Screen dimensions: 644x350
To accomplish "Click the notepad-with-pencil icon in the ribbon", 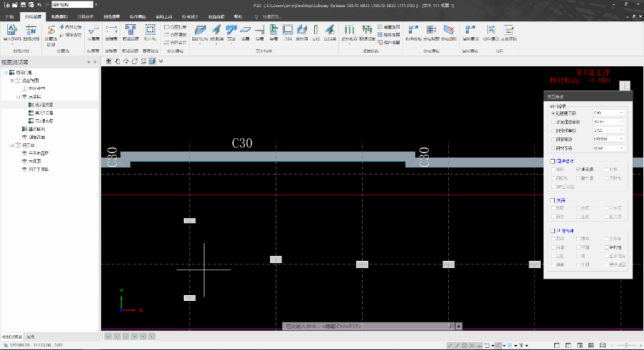I will pyautogui.click(x=509, y=29).
